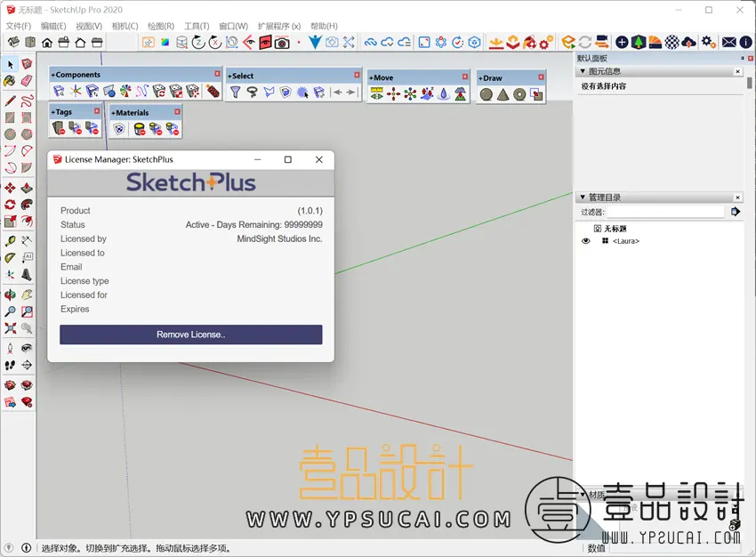Close the +Select toolbar
The width and height of the screenshot is (756, 557).
click(x=357, y=75)
